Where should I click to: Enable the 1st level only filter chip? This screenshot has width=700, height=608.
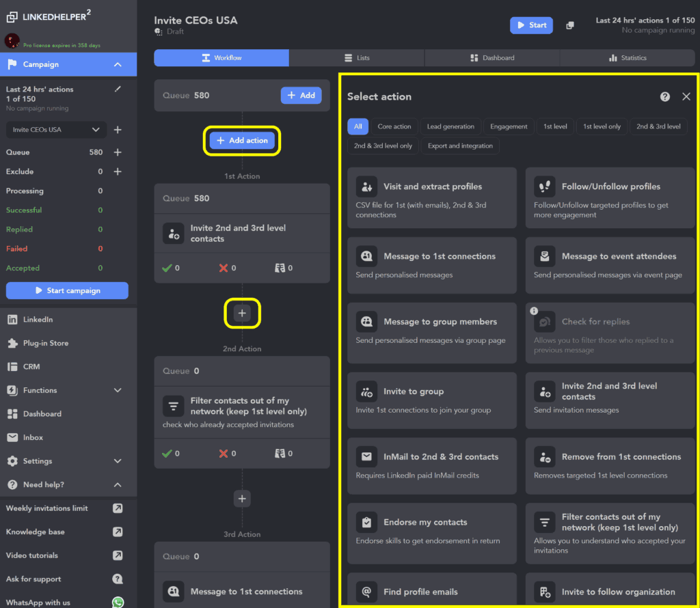point(602,126)
